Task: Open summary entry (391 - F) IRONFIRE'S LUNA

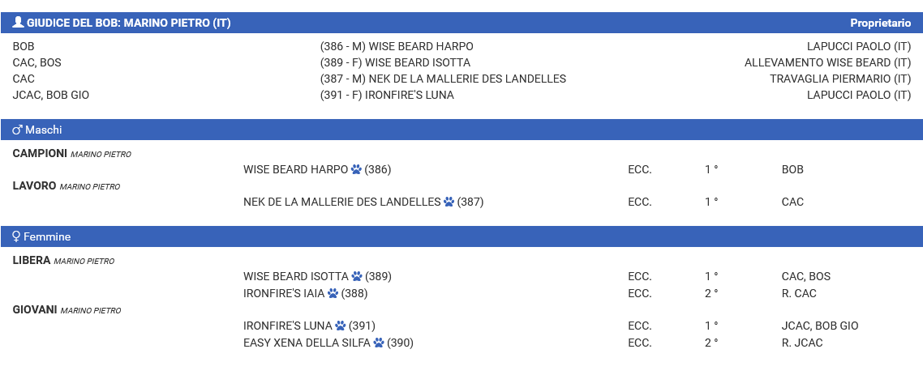Action: pos(387,95)
